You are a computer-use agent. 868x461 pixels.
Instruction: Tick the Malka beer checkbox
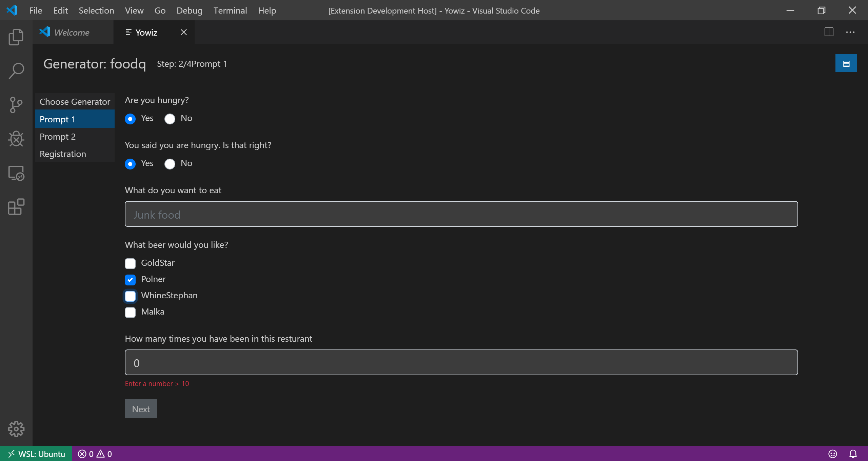pyautogui.click(x=130, y=312)
